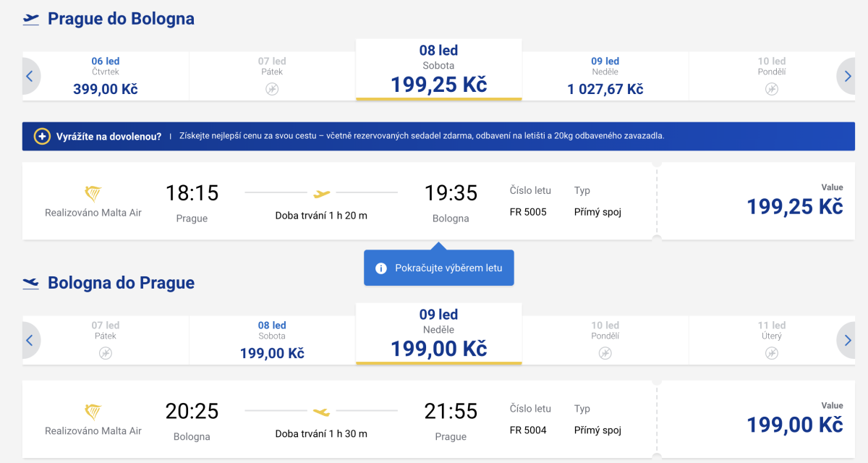Click the 10 led Pondělí unavailable return date
Screen dimensions: 868x463
tap(605, 340)
